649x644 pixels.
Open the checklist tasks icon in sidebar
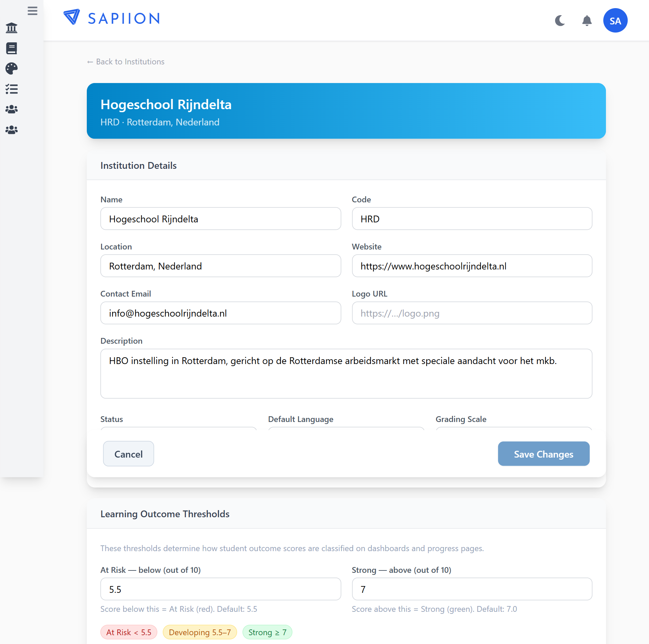pyautogui.click(x=12, y=89)
